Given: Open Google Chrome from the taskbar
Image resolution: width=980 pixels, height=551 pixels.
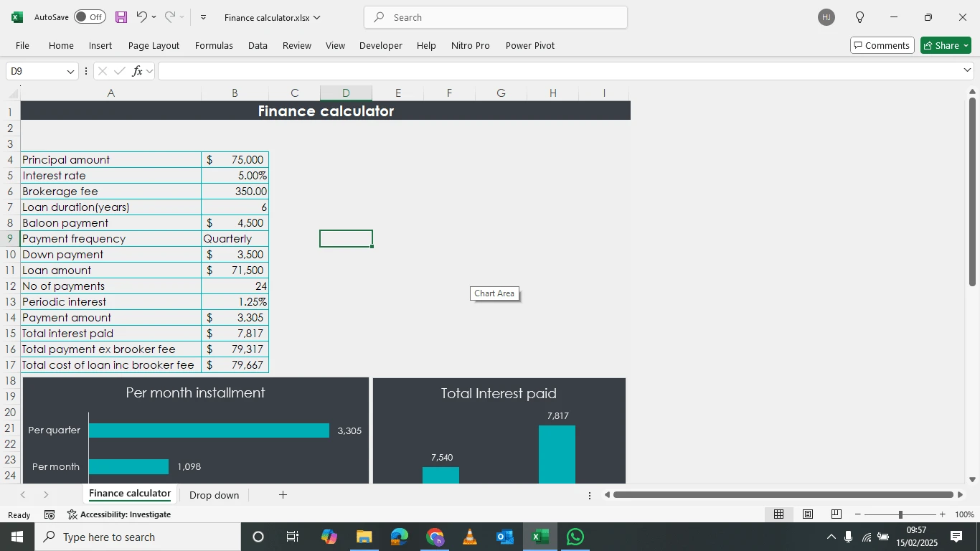Looking at the screenshot, I should [435, 537].
